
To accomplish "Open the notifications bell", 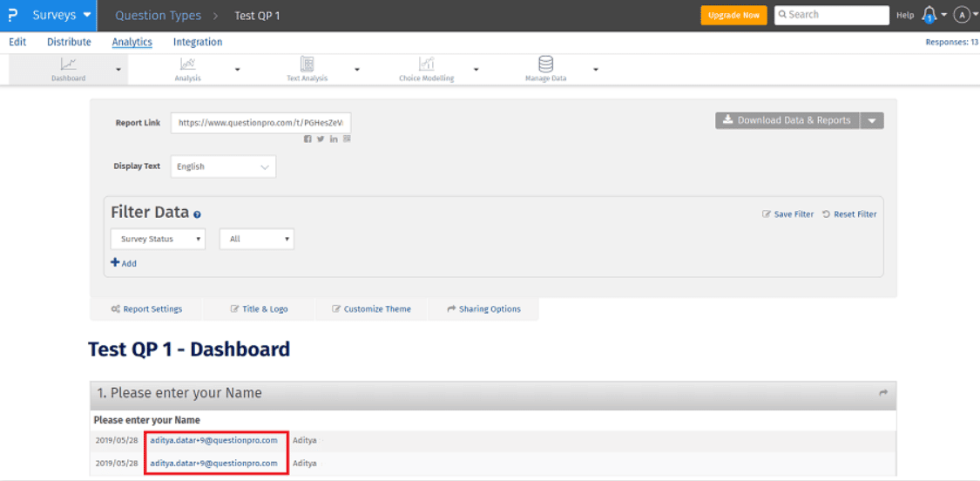I will pyautogui.click(x=929, y=16).
